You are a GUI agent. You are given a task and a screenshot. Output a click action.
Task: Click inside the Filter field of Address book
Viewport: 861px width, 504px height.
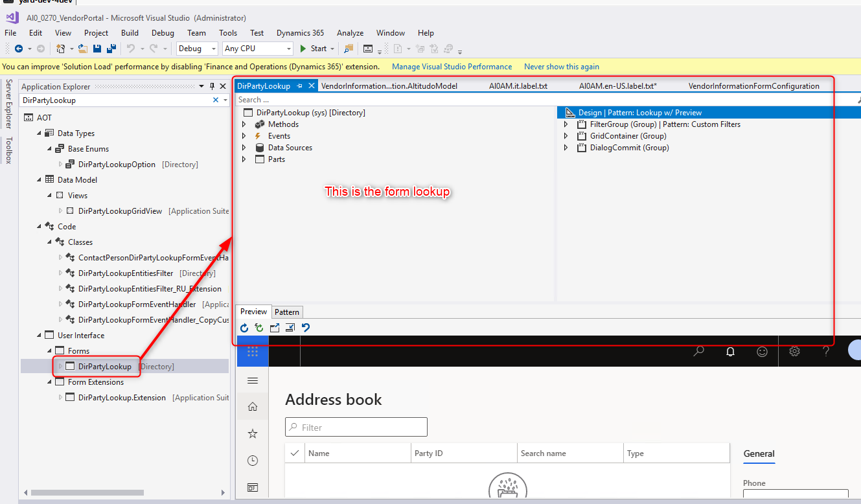(x=356, y=427)
